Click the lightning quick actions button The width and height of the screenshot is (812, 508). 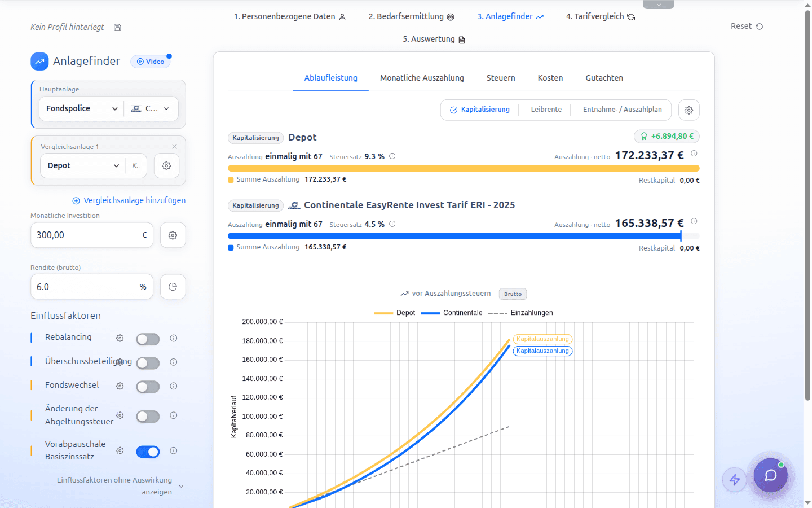click(x=735, y=480)
